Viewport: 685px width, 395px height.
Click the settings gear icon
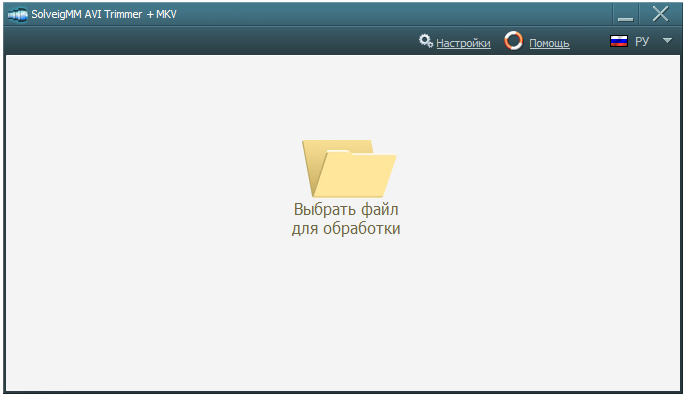[x=426, y=41]
